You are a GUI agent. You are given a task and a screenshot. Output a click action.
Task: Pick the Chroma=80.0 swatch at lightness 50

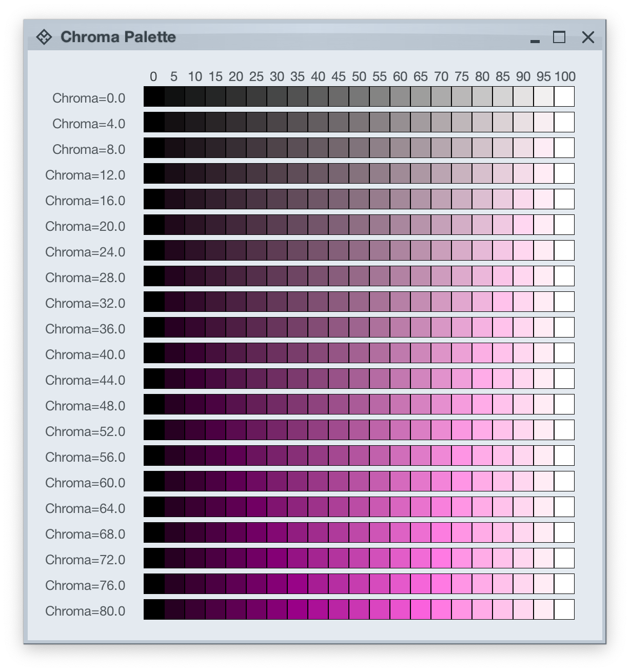coord(359,609)
